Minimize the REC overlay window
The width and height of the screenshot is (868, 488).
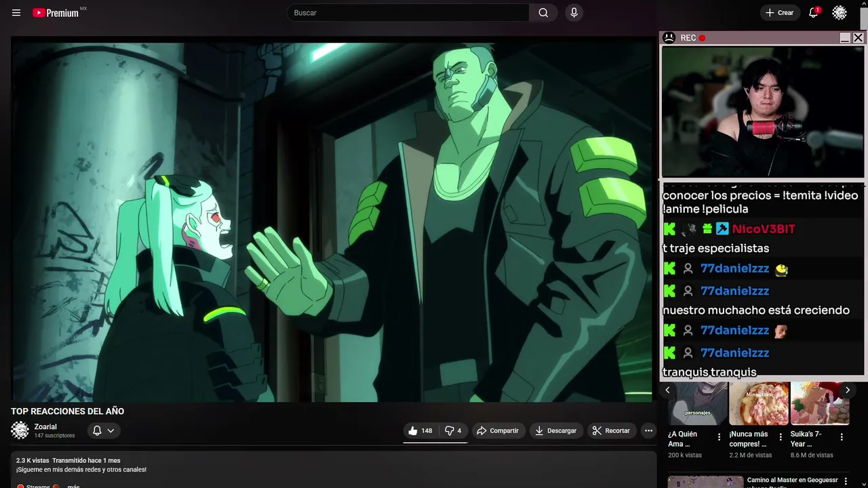point(845,38)
